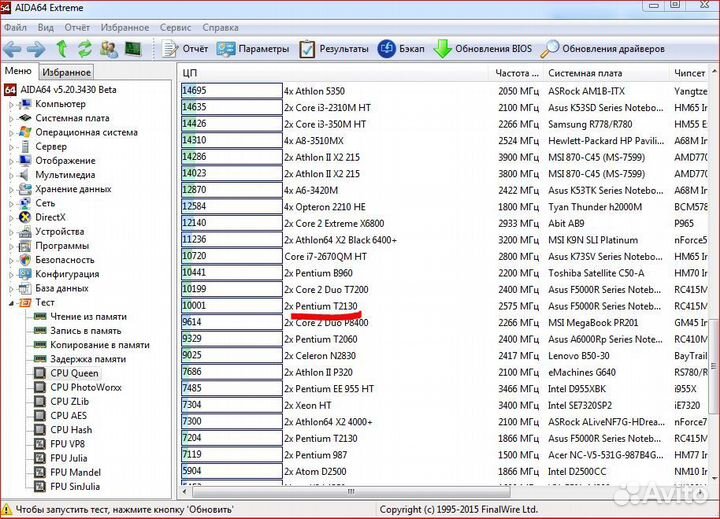Expand the Хранение данных tree node
Viewport: 720px width, 519px height.
point(11,189)
